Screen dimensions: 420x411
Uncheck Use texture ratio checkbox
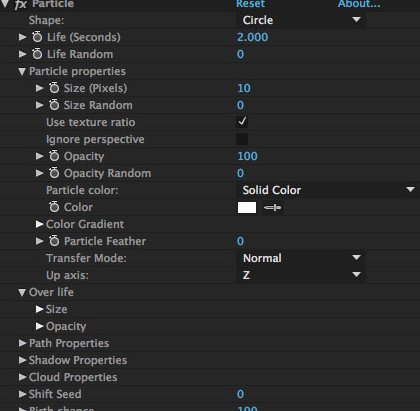click(x=242, y=122)
